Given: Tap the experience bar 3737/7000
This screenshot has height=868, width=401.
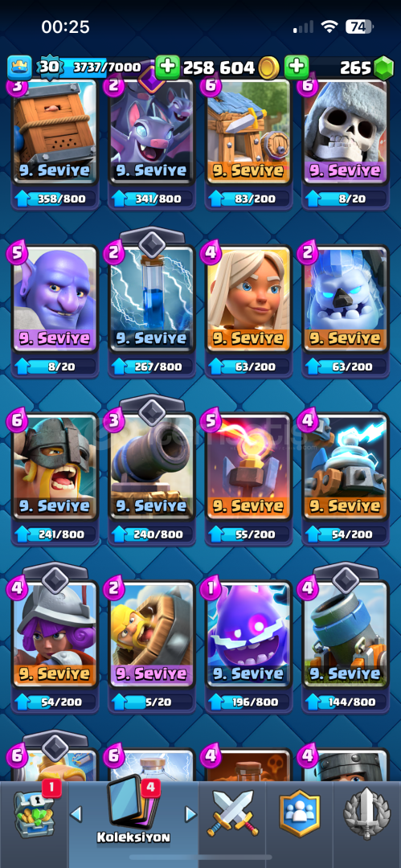Looking at the screenshot, I should 99,68.
